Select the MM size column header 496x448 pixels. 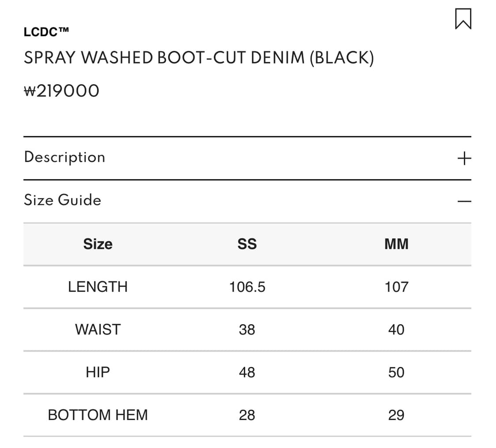pos(396,244)
